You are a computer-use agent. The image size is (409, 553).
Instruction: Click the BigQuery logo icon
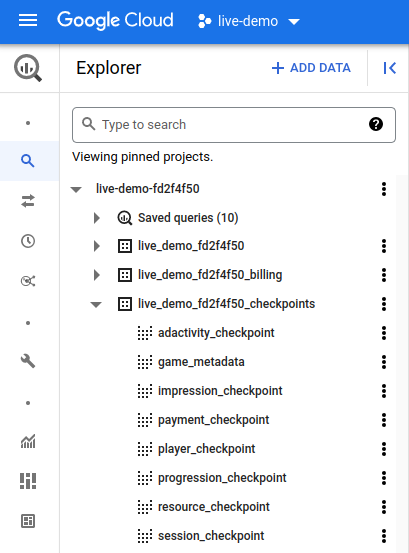[x=28, y=68]
